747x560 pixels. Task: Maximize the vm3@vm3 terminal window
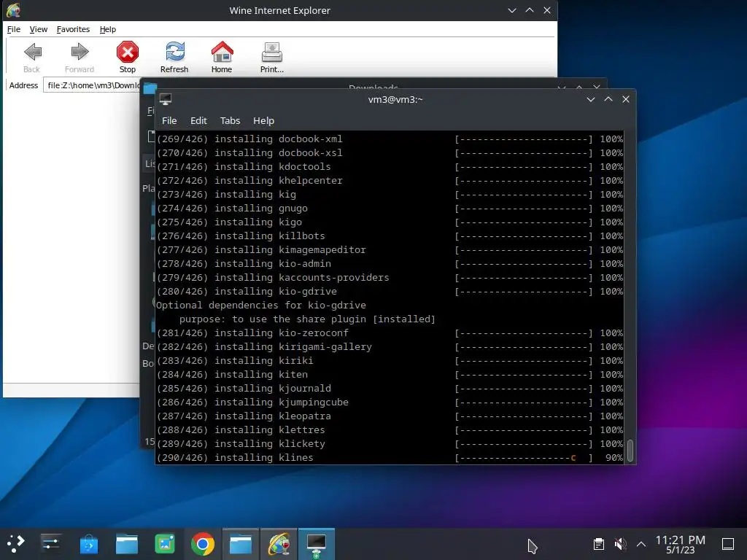point(608,99)
